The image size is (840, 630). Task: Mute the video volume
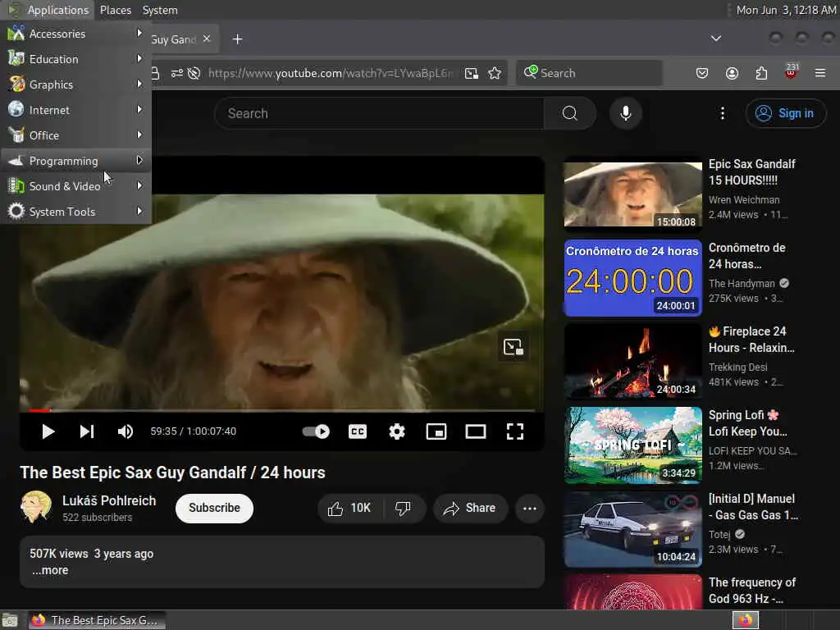[x=126, y=431]
